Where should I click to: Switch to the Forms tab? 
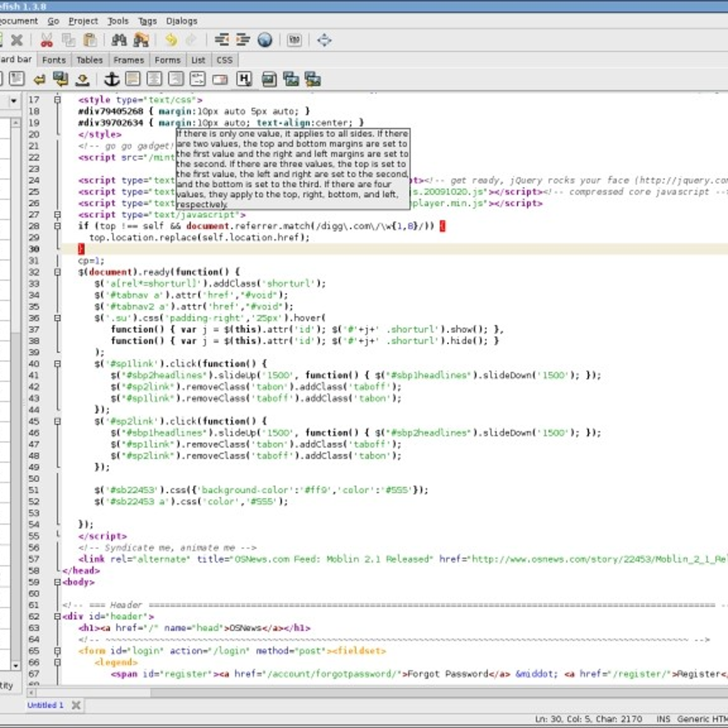point(167,60)
